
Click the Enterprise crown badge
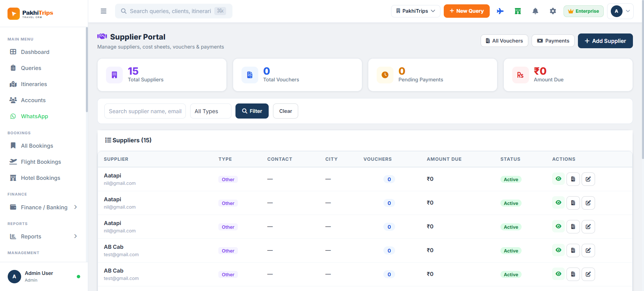pyautogui.click(x=583, y=11)
